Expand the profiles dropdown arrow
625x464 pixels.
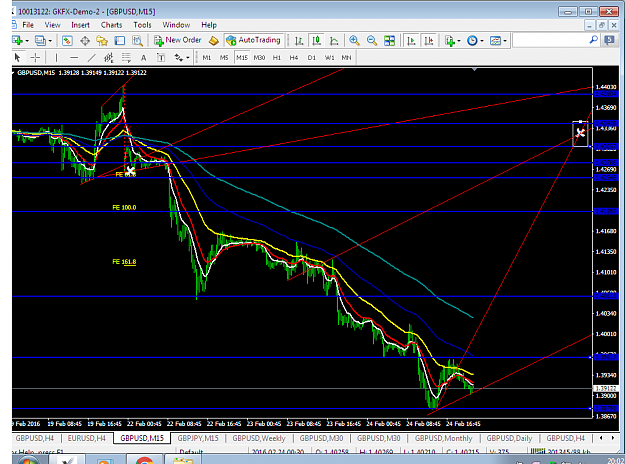coord(50,41)
